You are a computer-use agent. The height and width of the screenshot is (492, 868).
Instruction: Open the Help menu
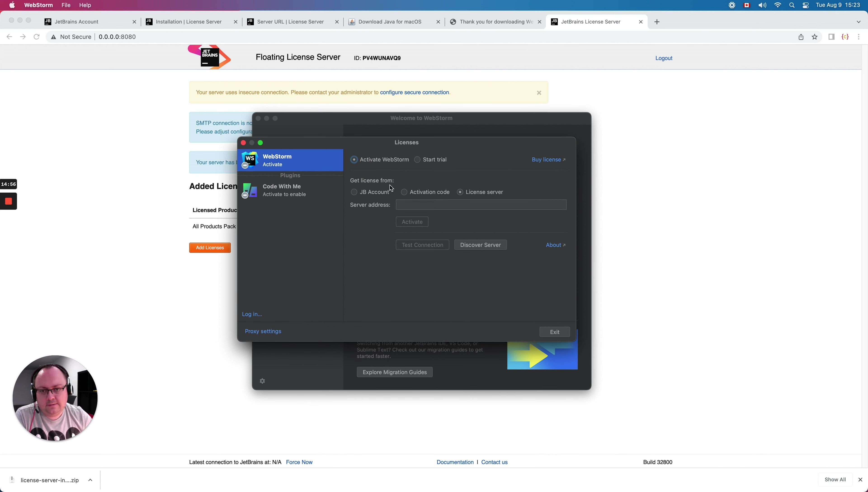(x=85, y=5)
